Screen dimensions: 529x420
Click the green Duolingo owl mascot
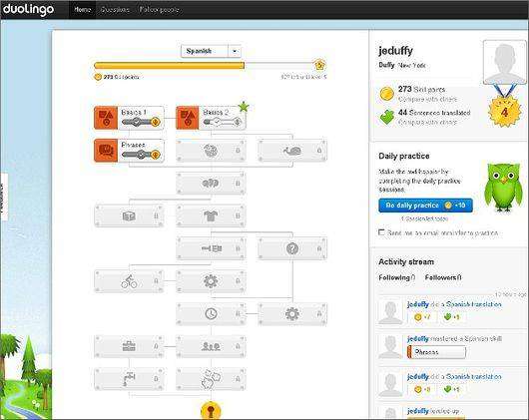pos(503,188)
